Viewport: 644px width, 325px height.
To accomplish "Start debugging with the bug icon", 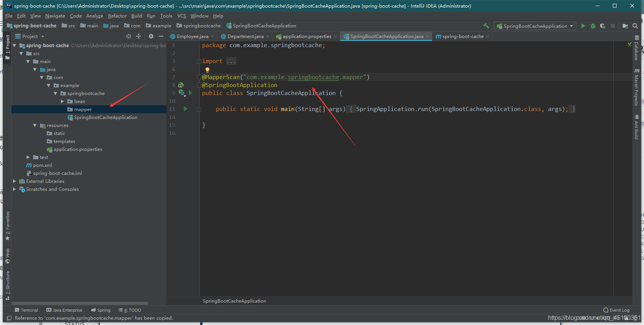I will pos(593,26).
